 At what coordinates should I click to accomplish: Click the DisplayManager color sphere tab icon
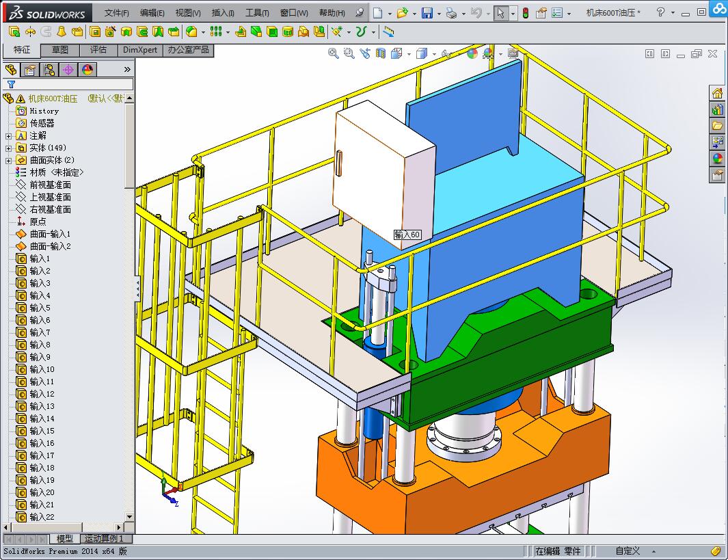(87, 70)
